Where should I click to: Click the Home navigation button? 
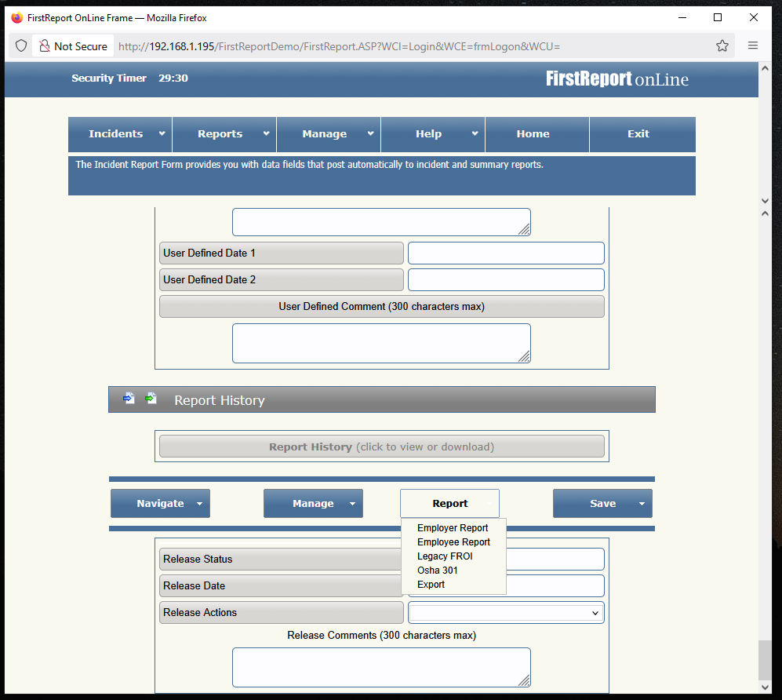[x=533, y=134]
